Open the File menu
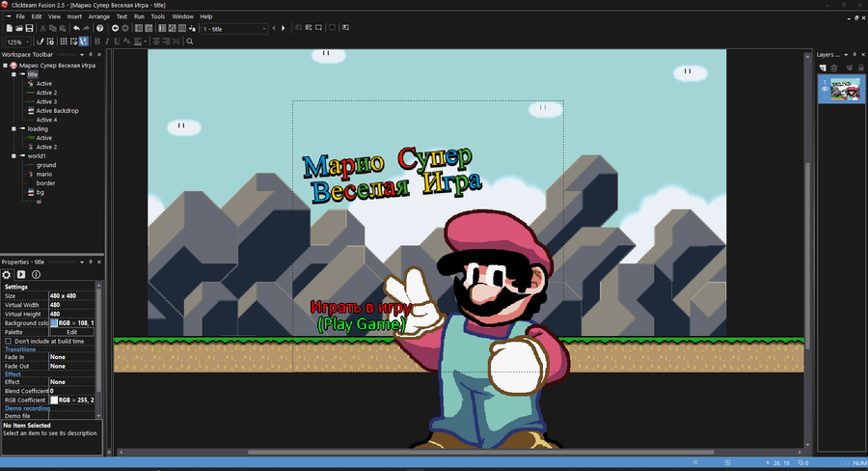This screenshot has height=471, width=868. [x=20, y=16]
